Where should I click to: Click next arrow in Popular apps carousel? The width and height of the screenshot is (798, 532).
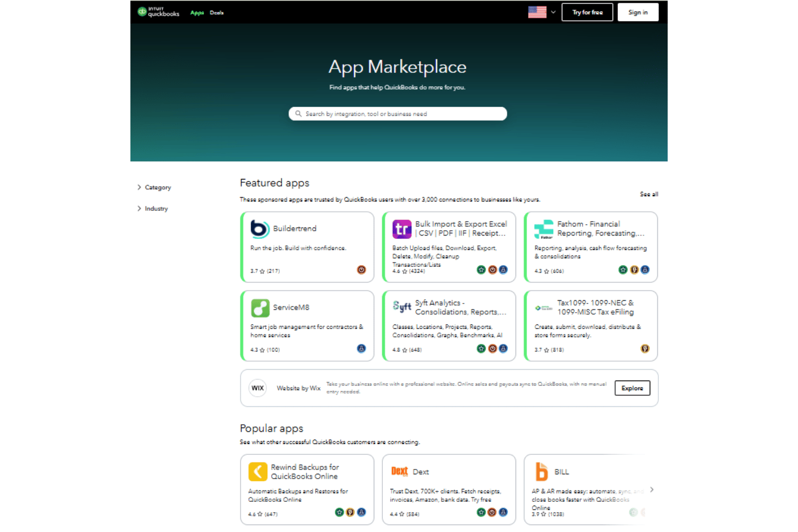click(x=652, y=489)
